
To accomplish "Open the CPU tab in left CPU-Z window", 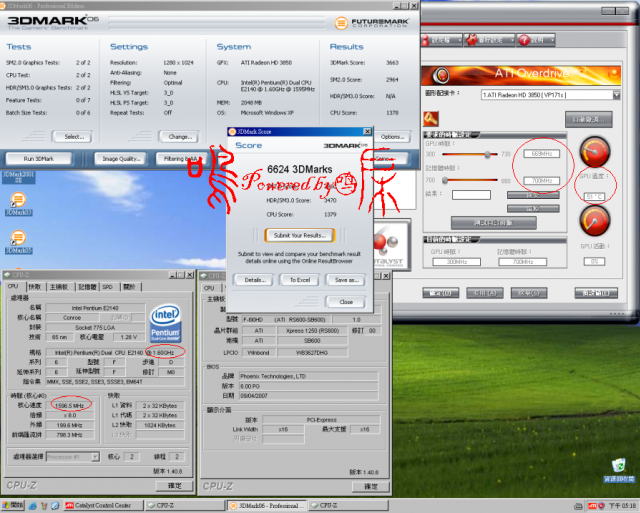I will (13, 286).
